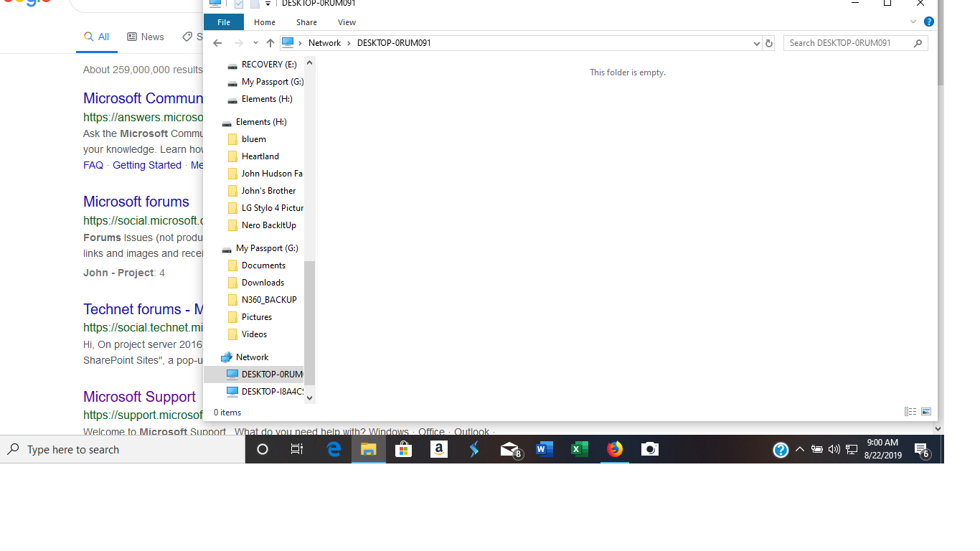Image resolution: width=980 pixels, height=551 pixels.
Task: Open Microsoft Store from taskbar
Action: pyautogui.click(x=404, y=449)
